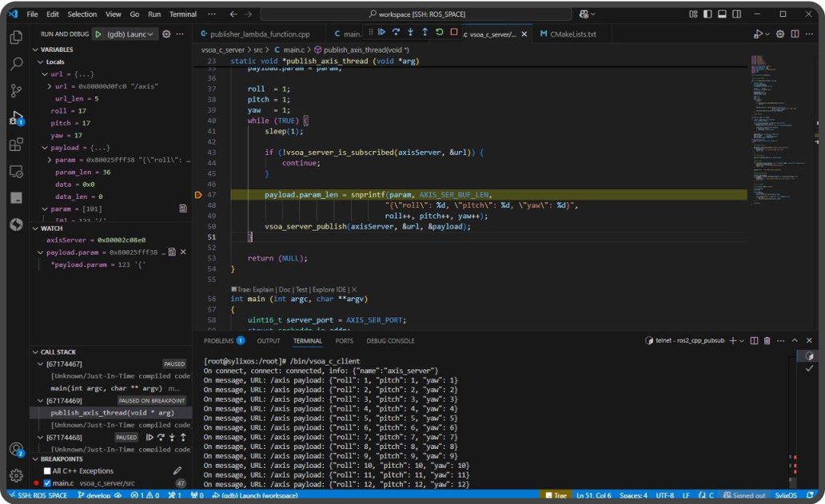
Task: Continue thread 67174468 in the call stack
Action: click(x=150, y=437)
